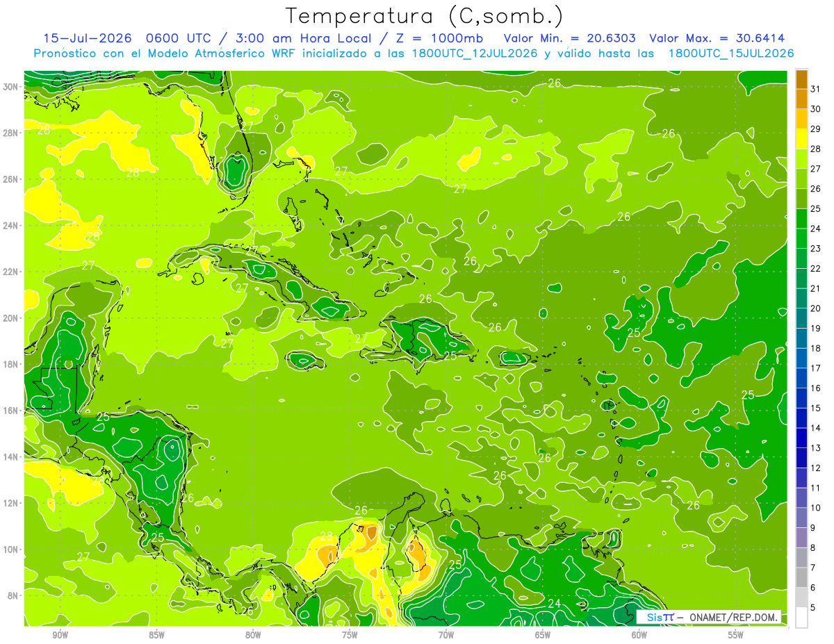Click the '75W' longitude axis label
Screen dimensions: 834x644
350,636
